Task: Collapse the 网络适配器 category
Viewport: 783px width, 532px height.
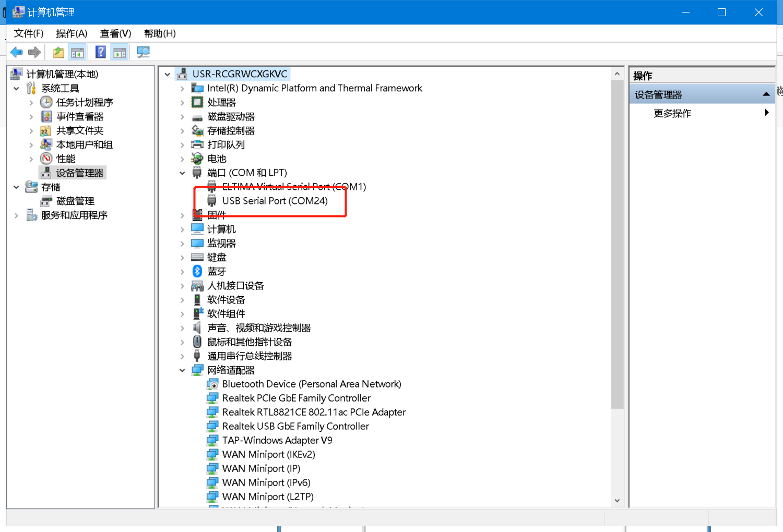Action: pos(182,370)
